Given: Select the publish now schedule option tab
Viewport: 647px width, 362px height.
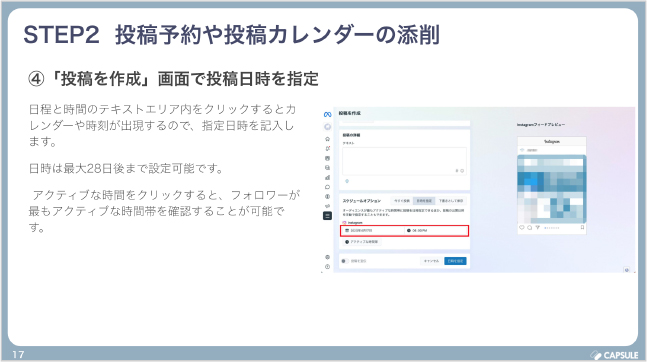Looking at the screenshot, I should point(402,201).
